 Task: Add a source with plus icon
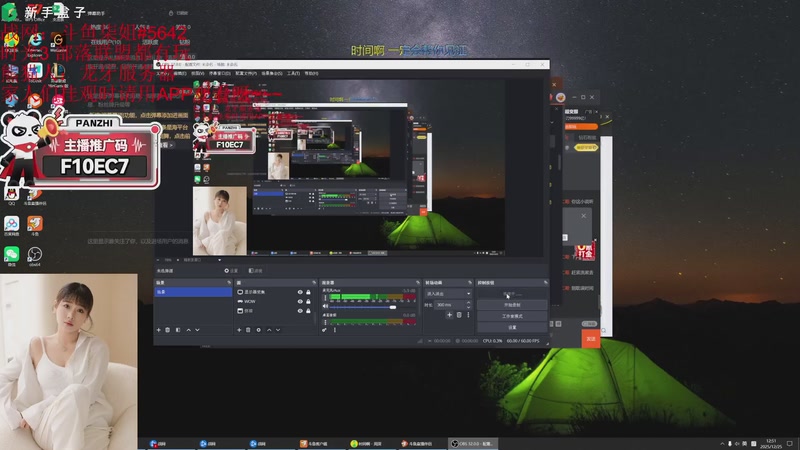(x=239, y=330)
